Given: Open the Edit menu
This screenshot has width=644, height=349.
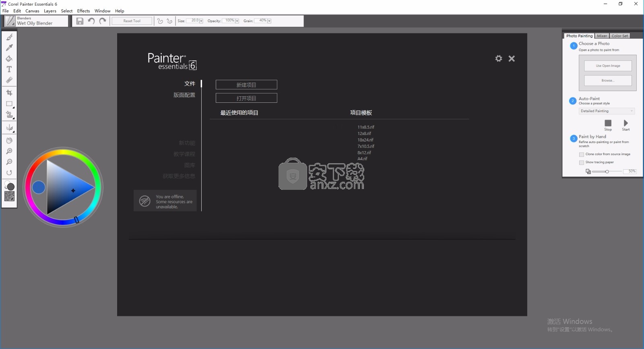Looking at the screenshot, I should pos(17,11).
